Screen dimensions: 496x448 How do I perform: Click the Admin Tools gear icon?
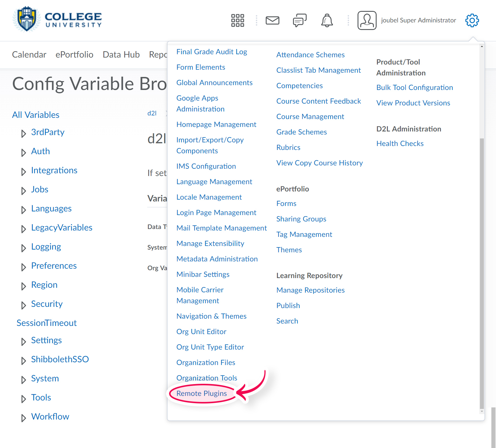click(x=472, y=20)
